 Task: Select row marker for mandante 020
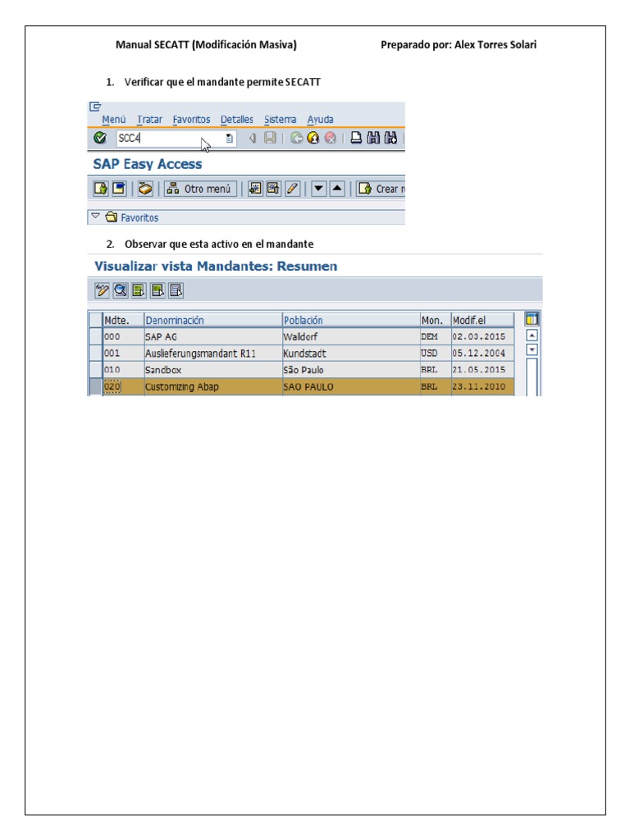click(x=95, y=386)
